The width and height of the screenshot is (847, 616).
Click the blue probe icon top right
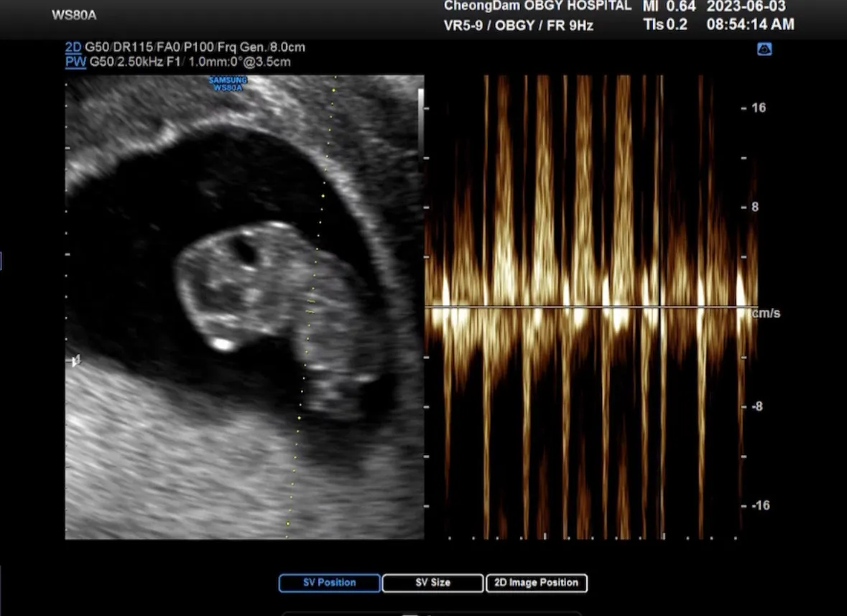pyautogui.click(x=764, y=50)
